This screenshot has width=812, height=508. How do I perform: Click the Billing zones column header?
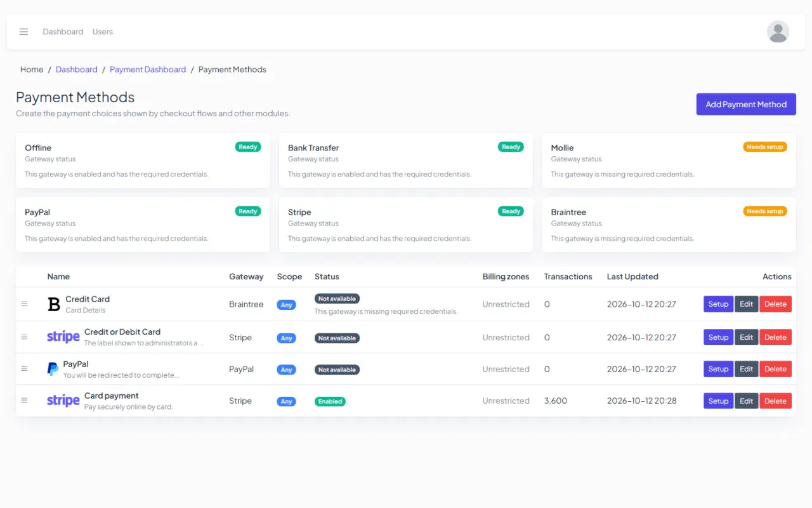coord(506,276)
